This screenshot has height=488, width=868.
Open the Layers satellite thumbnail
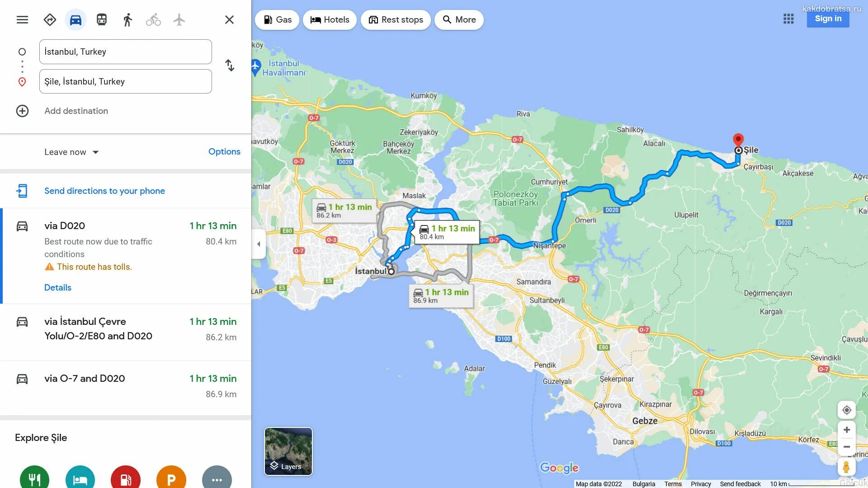tap(288, 451)
